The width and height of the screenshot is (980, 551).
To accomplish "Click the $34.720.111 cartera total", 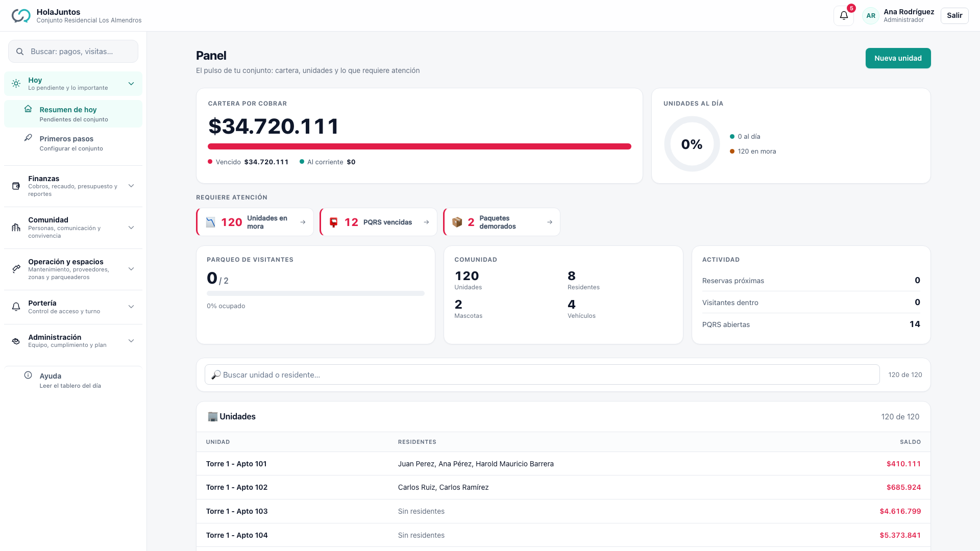I will tap(274, 126).
